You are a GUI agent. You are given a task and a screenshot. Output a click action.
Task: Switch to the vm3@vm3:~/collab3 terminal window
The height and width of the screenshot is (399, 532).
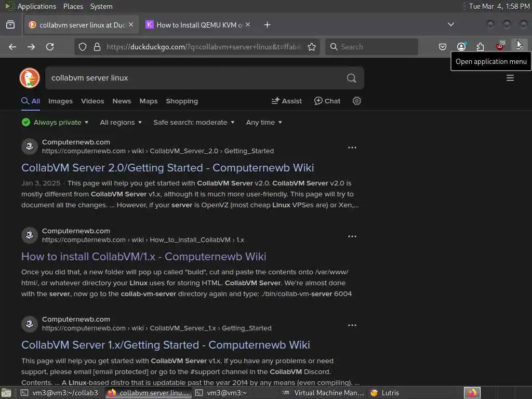pos(60,393)
